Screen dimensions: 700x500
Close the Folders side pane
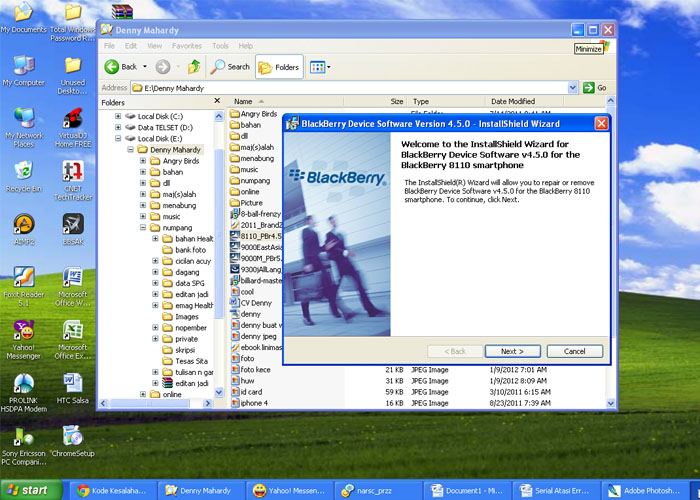pos(219,102)
